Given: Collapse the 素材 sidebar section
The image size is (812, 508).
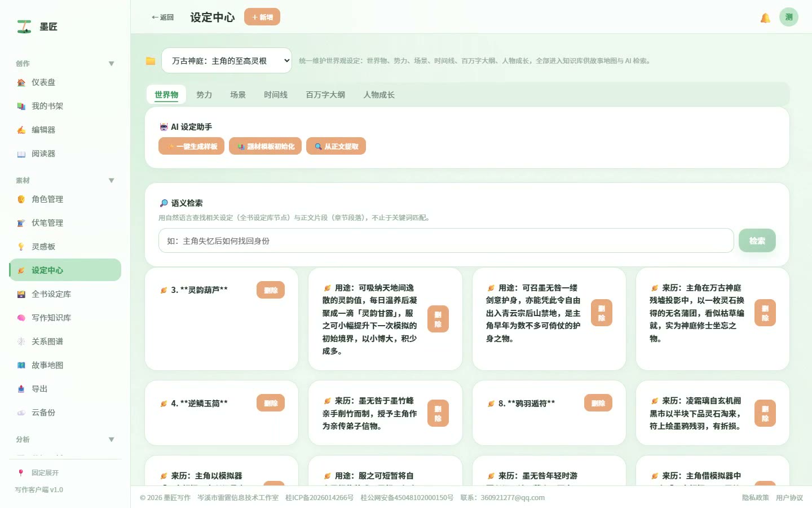Looking at the screenshot, I should click(x=111, y=181).
